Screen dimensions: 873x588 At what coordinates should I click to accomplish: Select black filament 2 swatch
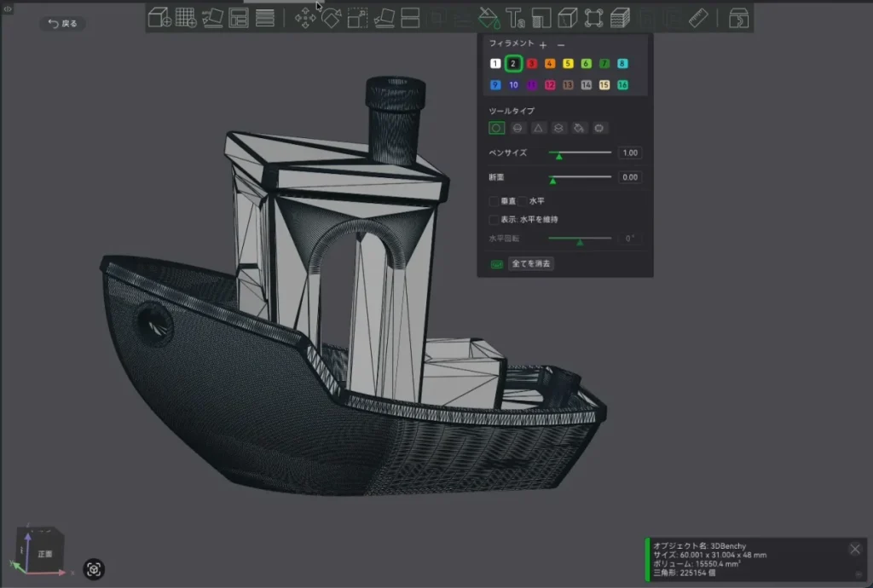[513, 63]
